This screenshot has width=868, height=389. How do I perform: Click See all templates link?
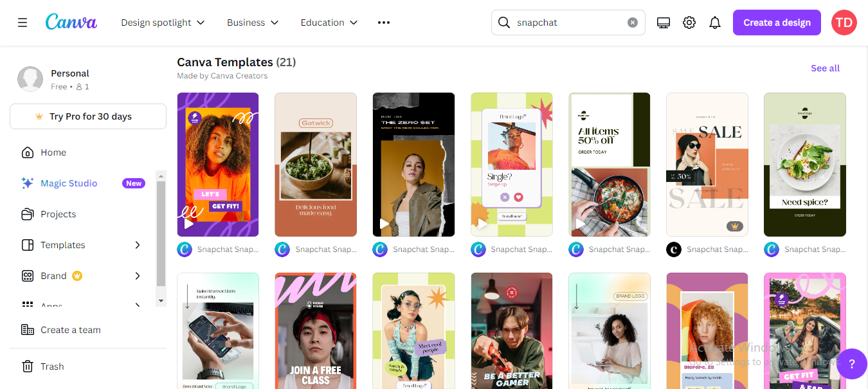point(825,68)
